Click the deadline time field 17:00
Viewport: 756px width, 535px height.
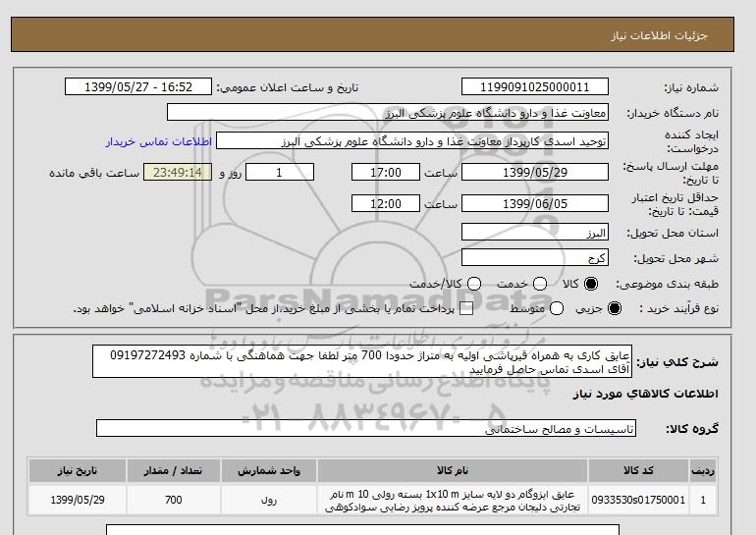(386, 172)
